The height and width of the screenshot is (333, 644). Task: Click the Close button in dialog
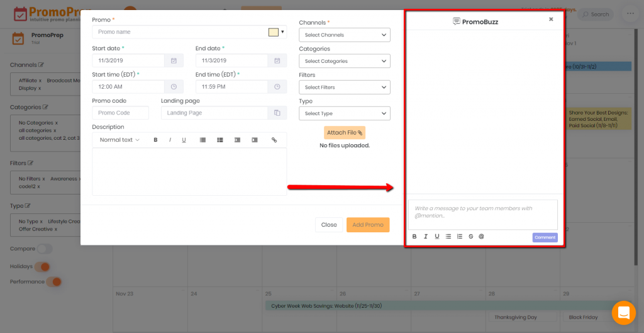pyautogui.click(x=329, y=225)
